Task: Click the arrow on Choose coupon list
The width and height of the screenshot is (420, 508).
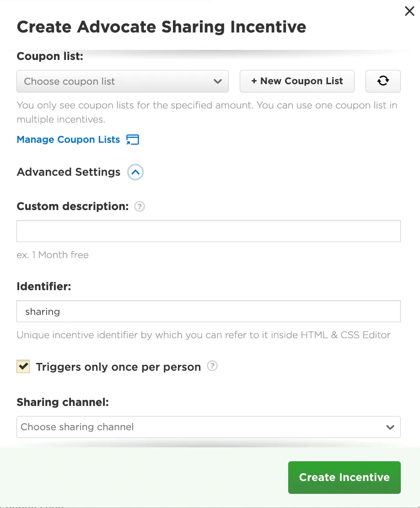Action: 218,81
